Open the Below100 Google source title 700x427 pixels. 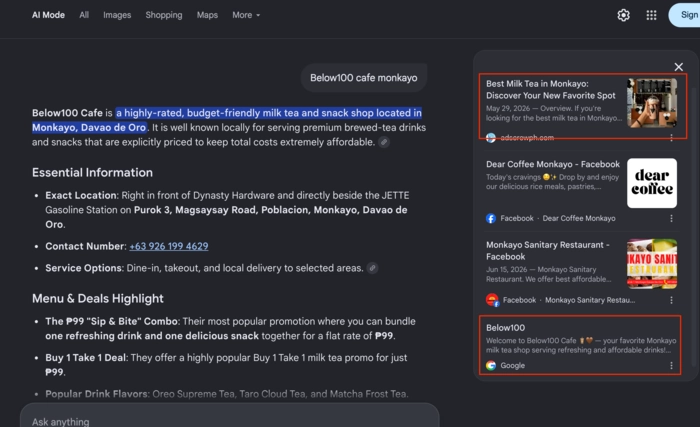click(505, 328)
